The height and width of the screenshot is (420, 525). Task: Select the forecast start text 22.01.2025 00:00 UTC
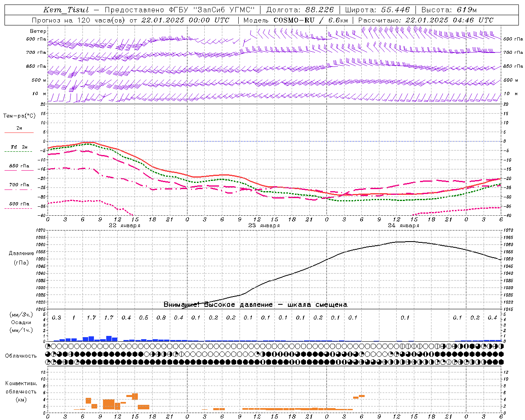point(185,20)
